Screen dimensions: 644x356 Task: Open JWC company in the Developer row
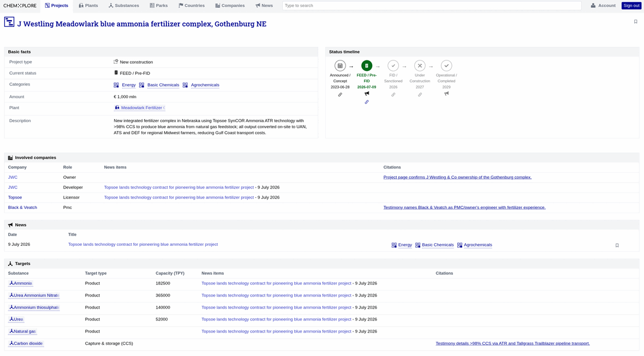point(13,188)
